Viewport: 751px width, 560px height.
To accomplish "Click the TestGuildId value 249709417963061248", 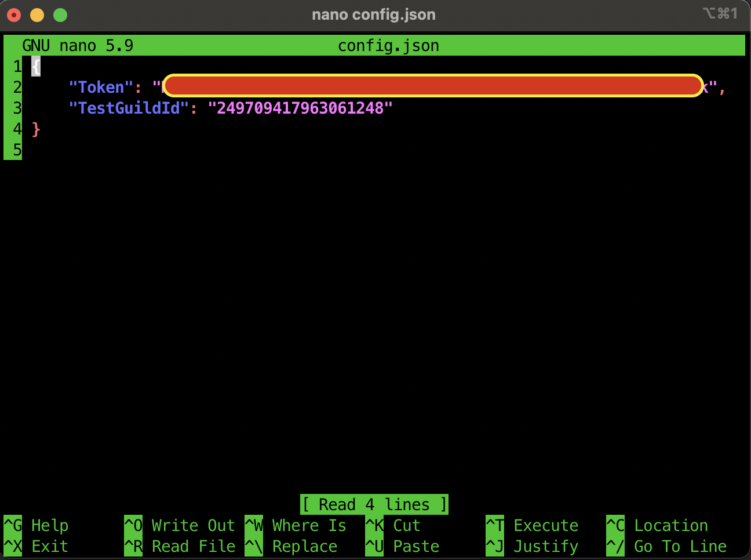I will click(x=300, y=108).
